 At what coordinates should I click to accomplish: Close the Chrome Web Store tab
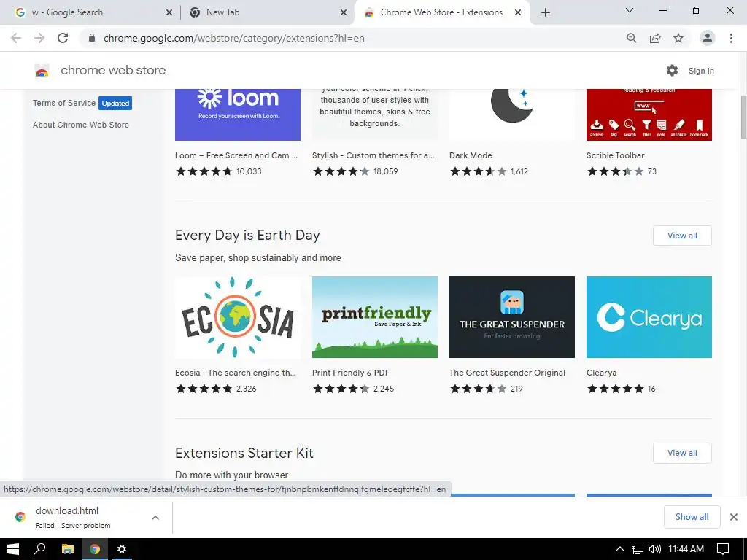pos(518,13)
